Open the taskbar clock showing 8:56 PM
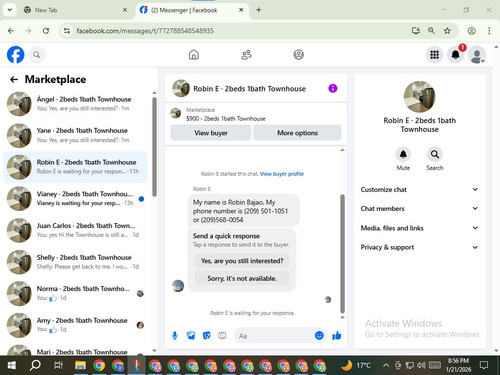 (458, 365)
